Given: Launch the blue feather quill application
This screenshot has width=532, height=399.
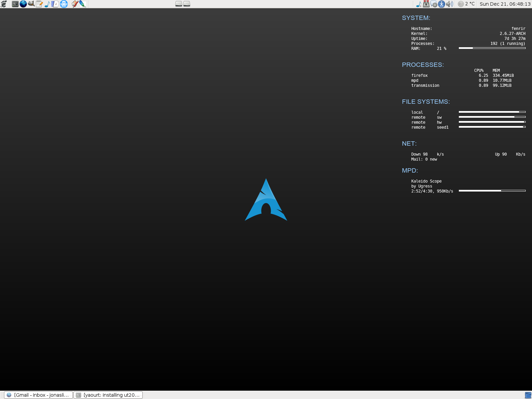Looking at the screenshot, I should (x=82, y=4).
